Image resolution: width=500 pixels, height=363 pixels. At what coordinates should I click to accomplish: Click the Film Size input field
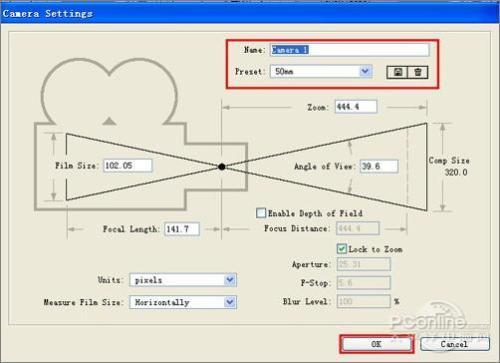point(128,165)
